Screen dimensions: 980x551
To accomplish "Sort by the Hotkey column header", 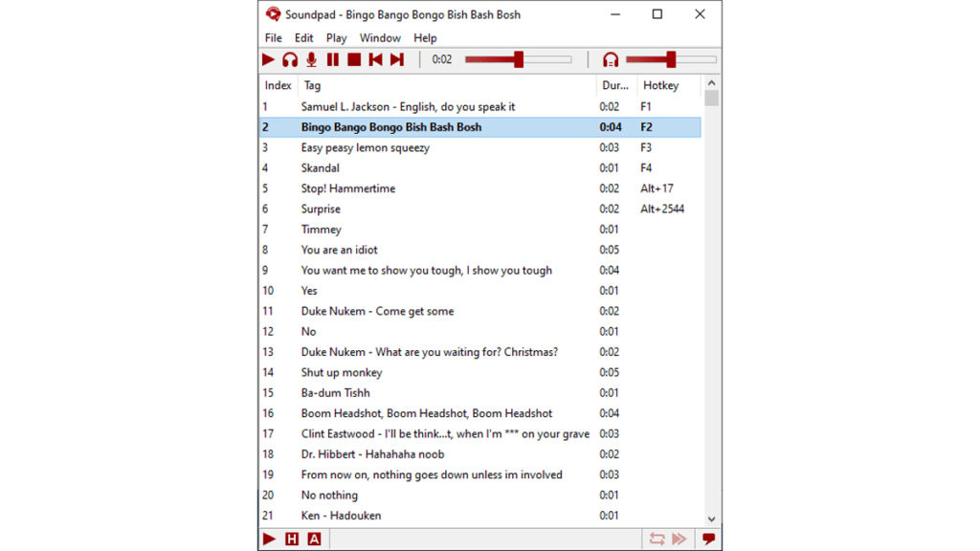I will (x=668, y=85).
